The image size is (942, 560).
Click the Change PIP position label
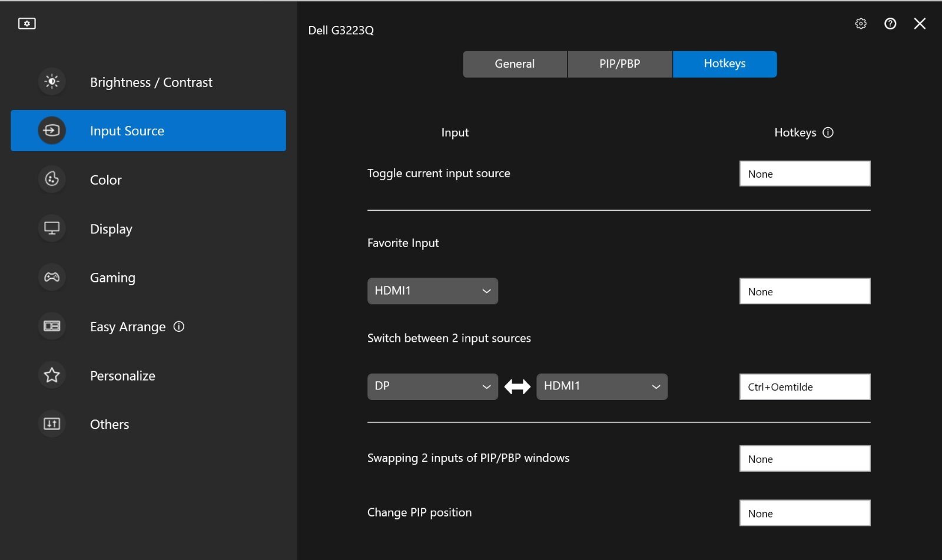tap(420, 512)
